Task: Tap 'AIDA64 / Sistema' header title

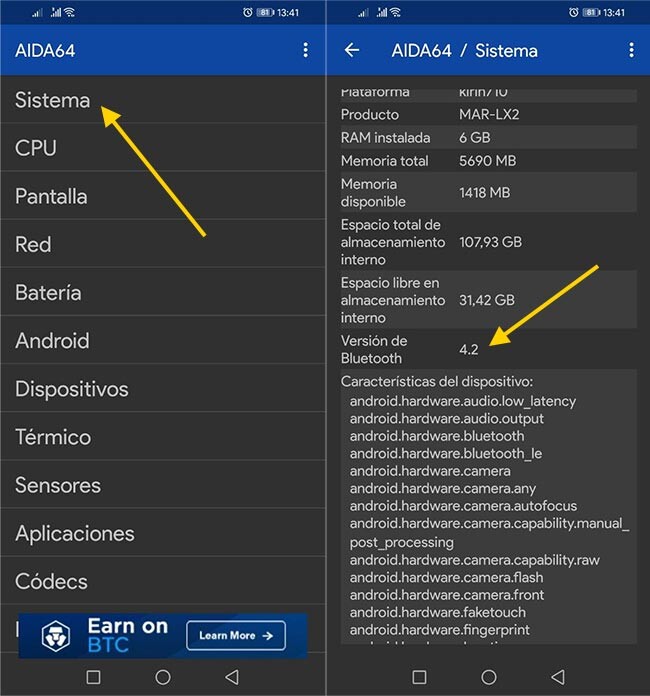Action: click(x=464, y=51)
